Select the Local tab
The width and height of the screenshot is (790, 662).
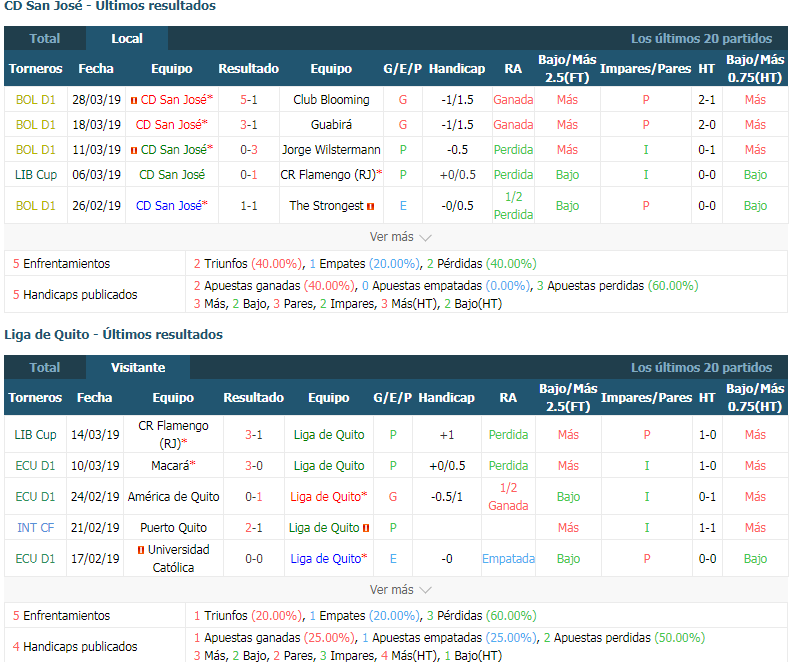127,38
